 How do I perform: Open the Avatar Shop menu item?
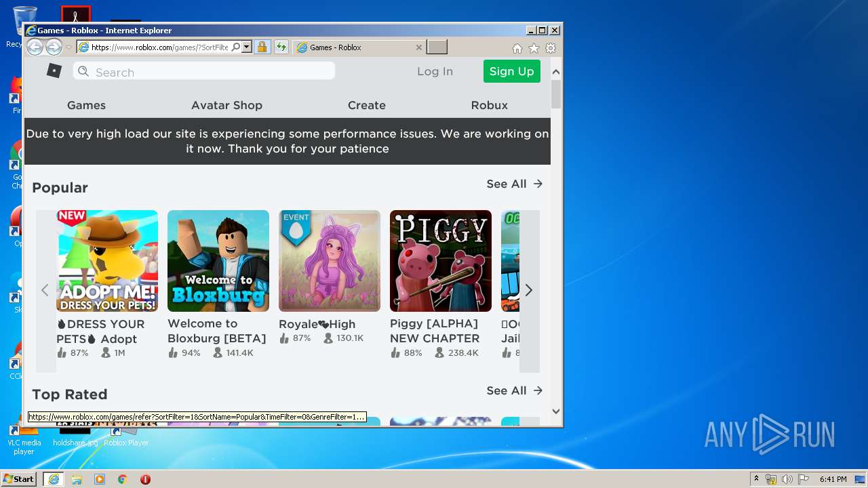point(226,105)
